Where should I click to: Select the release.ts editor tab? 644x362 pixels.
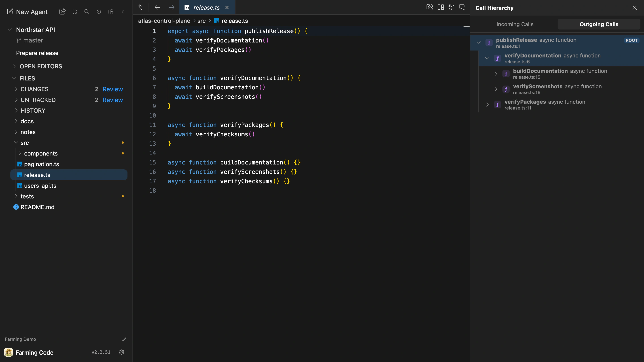(x=207, y=8)
